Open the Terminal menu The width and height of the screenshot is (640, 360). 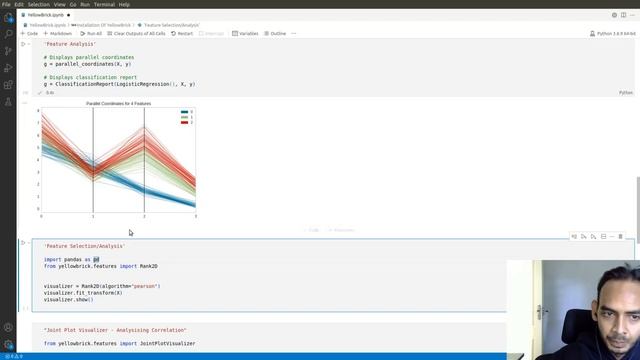pos(104,4)
